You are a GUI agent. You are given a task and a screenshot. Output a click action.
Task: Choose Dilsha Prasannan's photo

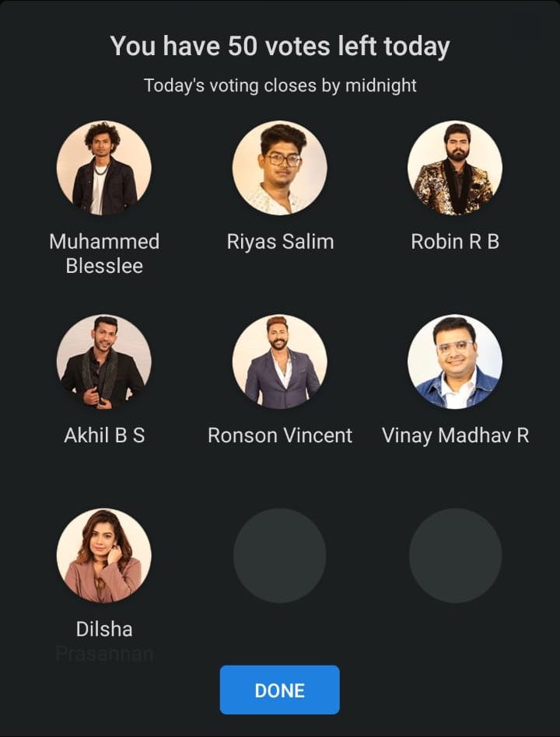104,556
